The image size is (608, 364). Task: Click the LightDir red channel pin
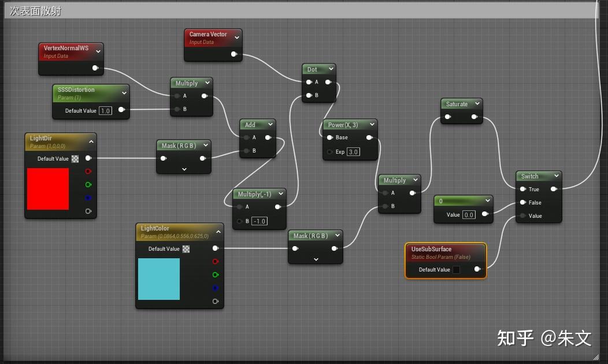(x=88, y=172)
